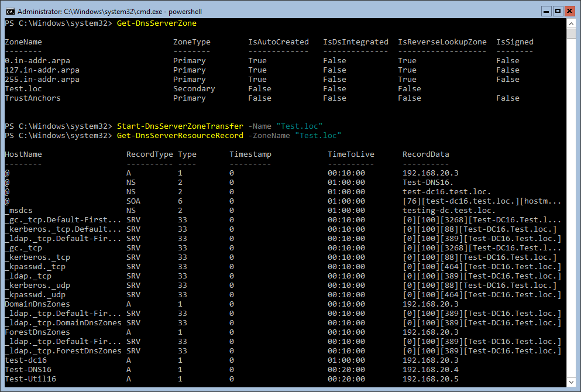
Task: Select the '0.in-addr.arpa' zone name
Action: click(x=37, y=61)
